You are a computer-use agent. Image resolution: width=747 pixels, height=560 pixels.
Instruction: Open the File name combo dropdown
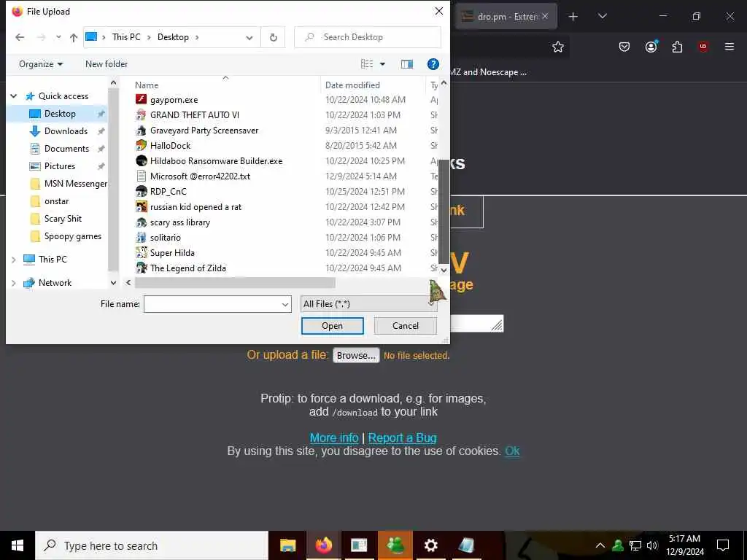click(285, 304)
